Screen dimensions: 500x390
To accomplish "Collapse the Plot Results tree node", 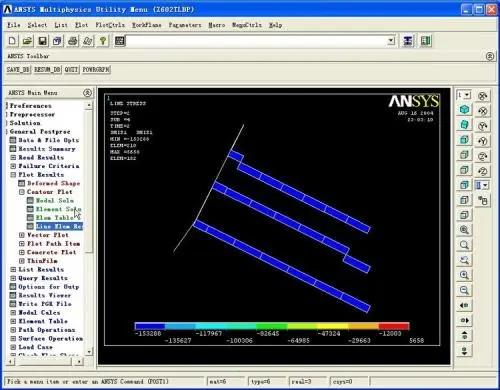I will [13, 175].
